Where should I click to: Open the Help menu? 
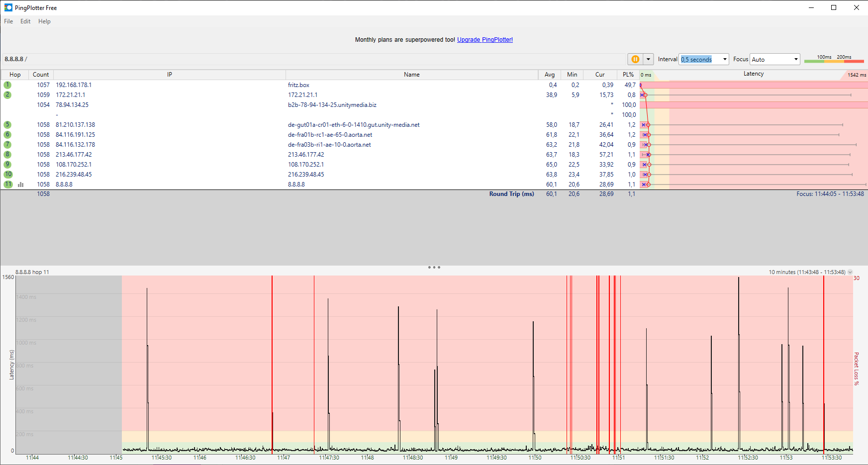(x=44, y=21)
